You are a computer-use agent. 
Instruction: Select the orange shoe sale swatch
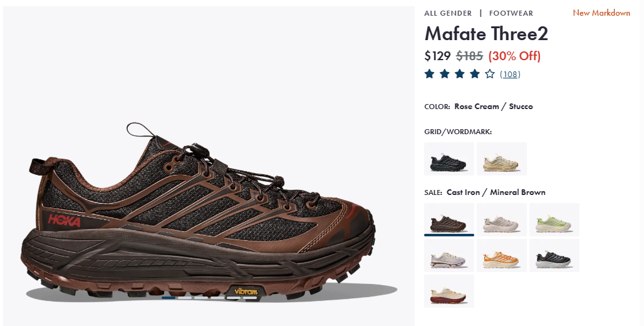(502, 255)
